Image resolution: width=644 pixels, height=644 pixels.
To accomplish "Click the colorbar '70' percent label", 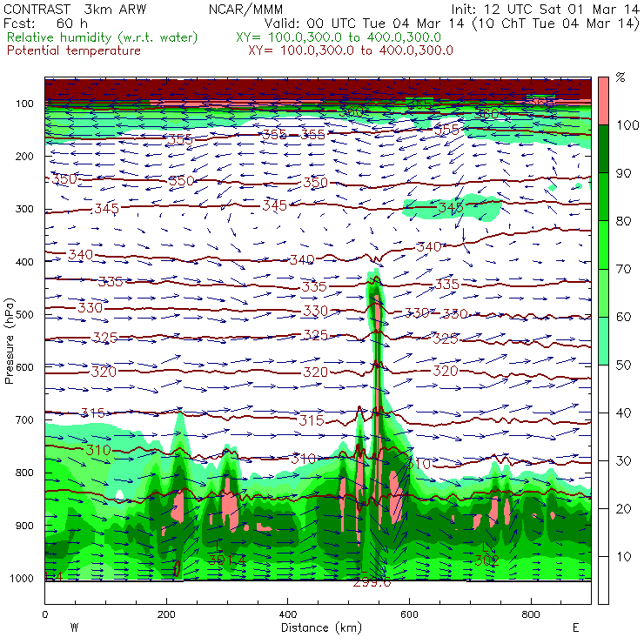I will (x=623, y=269).
